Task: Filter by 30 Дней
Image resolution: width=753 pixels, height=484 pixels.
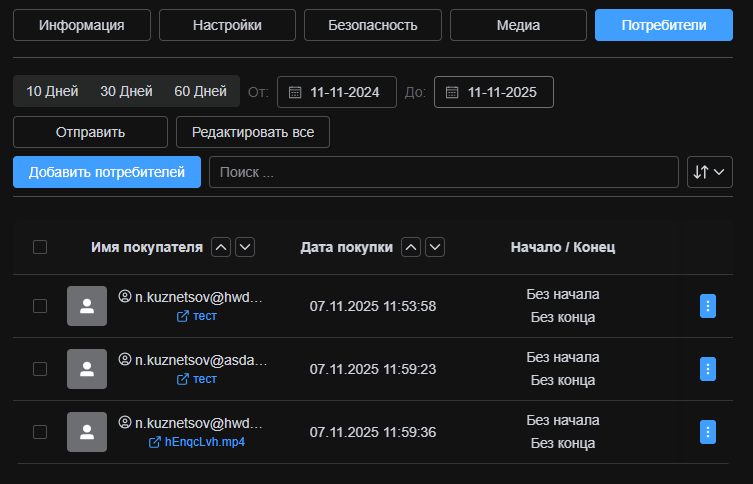Action: point(126,91)
